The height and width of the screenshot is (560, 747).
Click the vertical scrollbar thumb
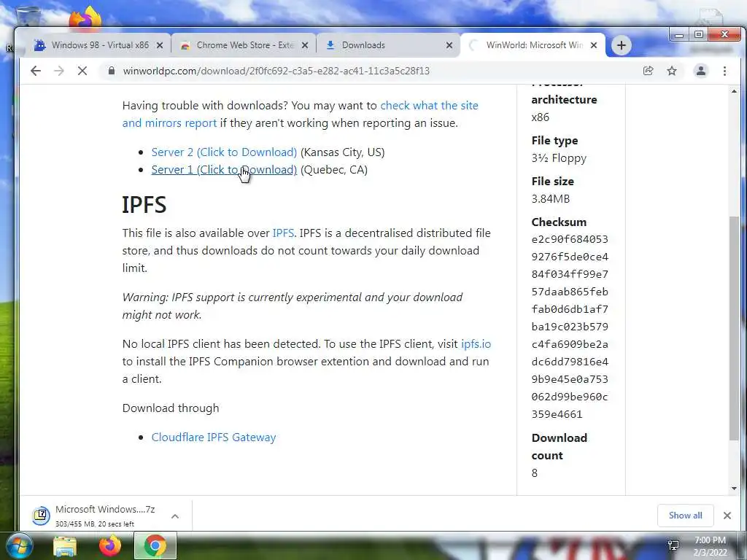click(734, 329)
